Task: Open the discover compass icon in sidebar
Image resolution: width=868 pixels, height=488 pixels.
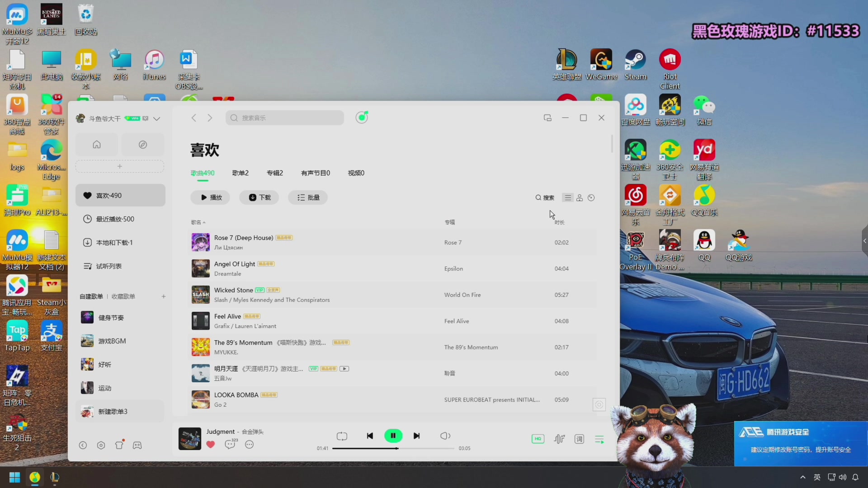Action: 143,145
